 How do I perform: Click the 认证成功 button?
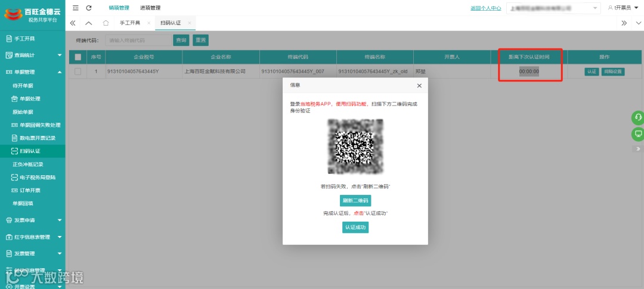(x=355, y=227)
